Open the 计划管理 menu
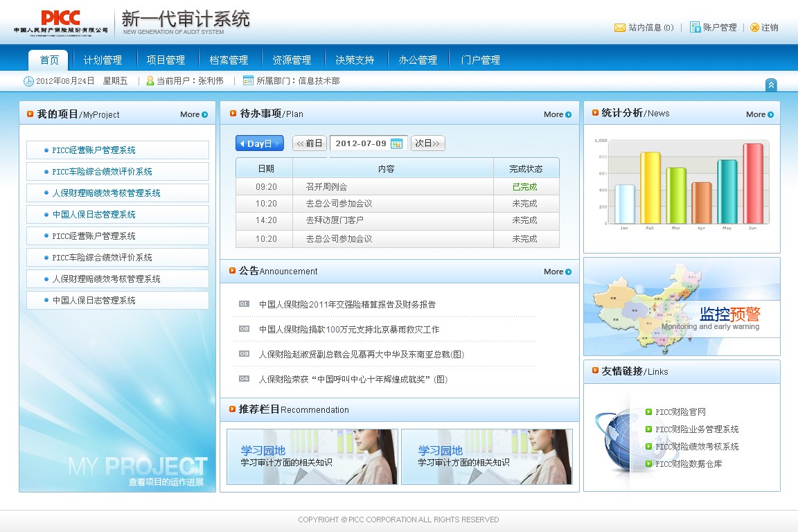 click(x=103, y=60)
